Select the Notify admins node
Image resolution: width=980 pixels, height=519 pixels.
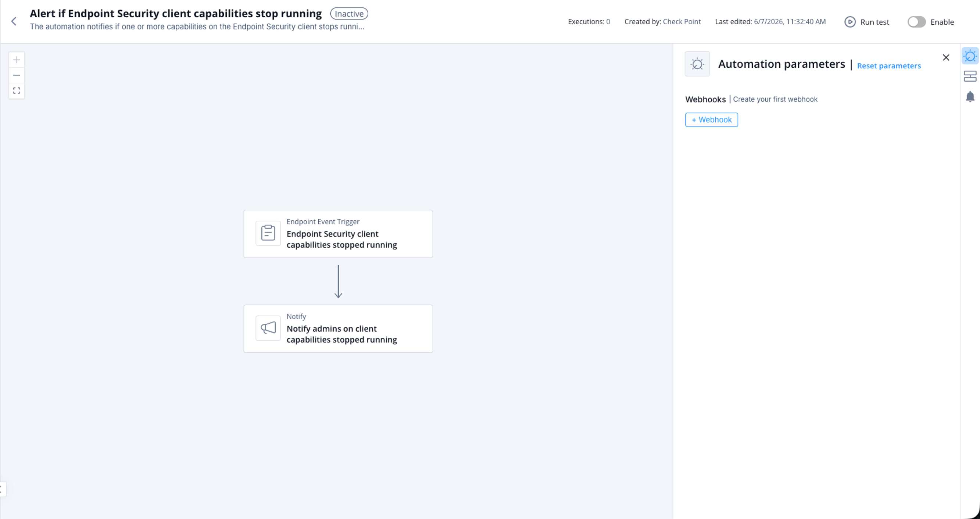pos(338,328)
